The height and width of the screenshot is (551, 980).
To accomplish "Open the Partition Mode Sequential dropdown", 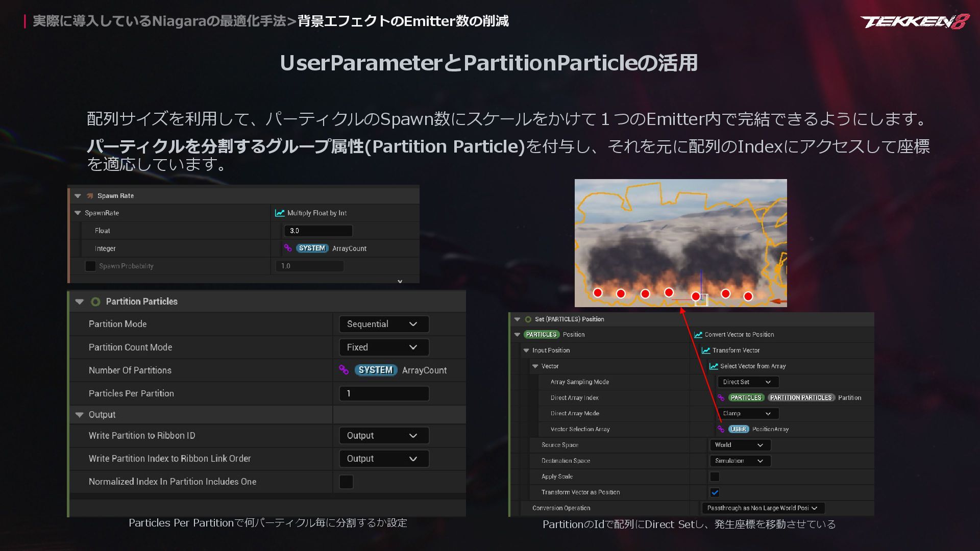I will click(x=384, y=324).
